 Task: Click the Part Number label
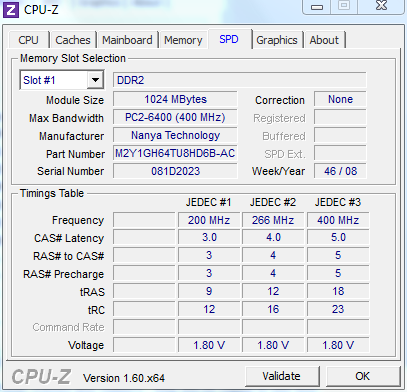click(75, 154)
